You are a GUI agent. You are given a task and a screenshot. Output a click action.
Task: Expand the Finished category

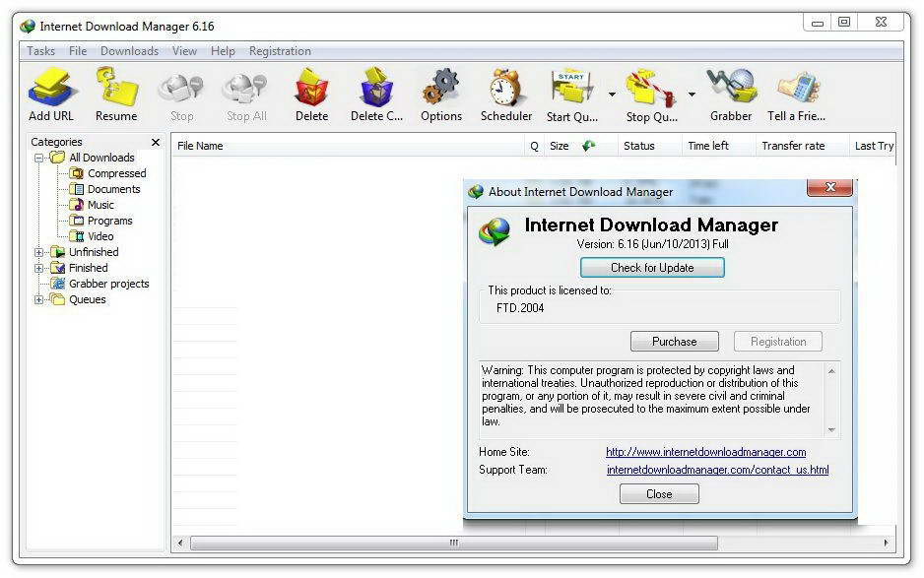click(37, 267)
